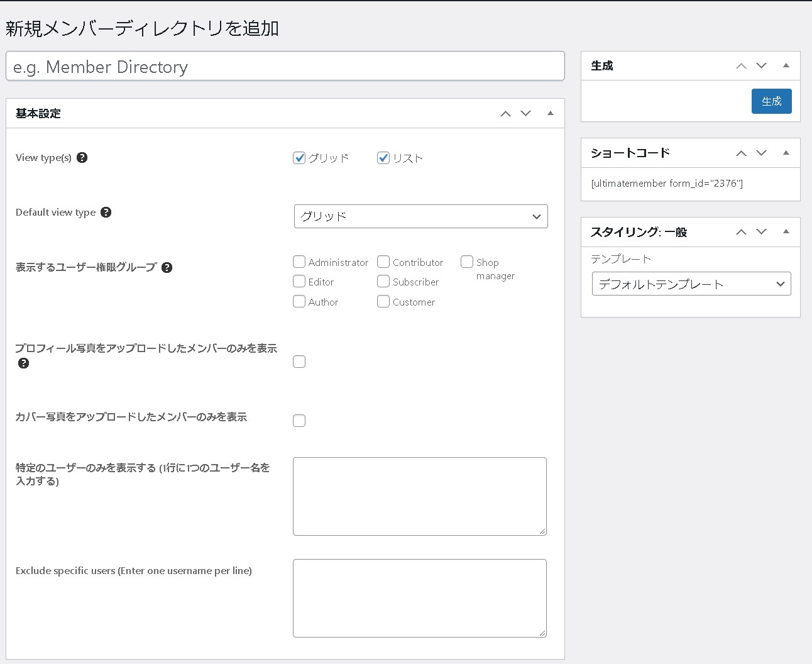
Task: Move the 基本設定 panel up with the arrow icon
Action: coord(505,113)
